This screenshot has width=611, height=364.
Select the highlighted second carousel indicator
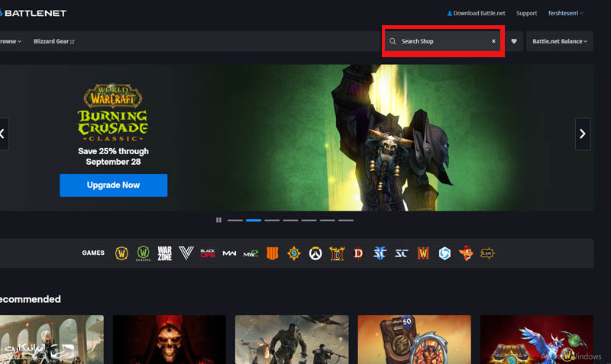[254, 221]
